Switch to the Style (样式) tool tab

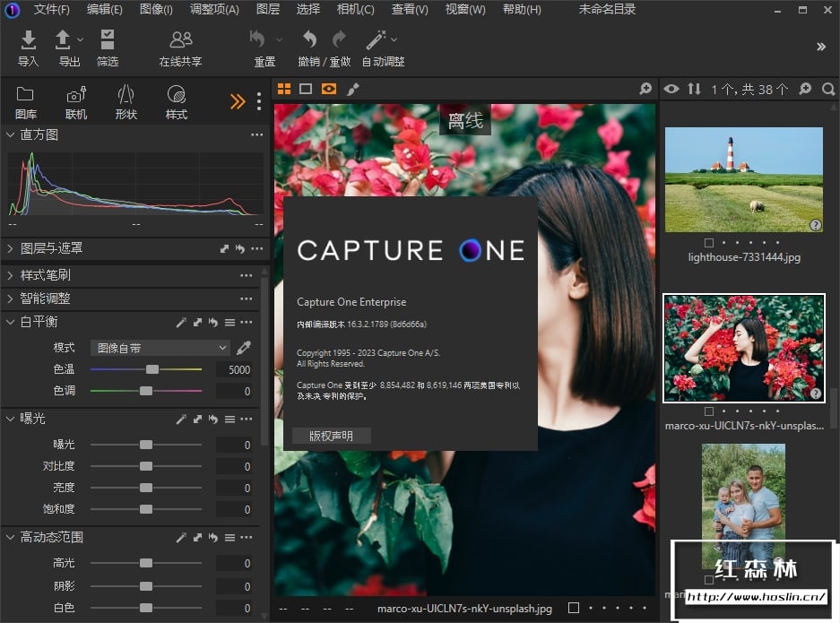pos(177,95)
